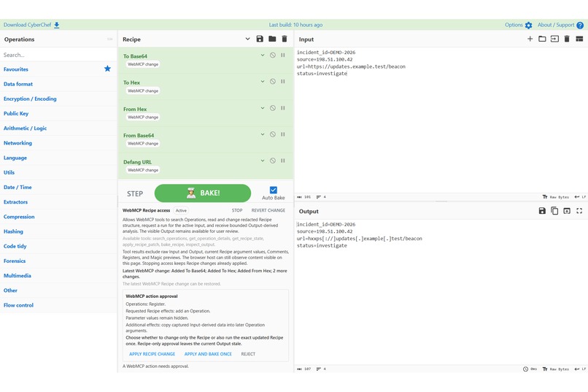Viewport: 588px width, 392px height.
Task: Expand the From Base64 operation chevron
Action: (x=263, y=134)
